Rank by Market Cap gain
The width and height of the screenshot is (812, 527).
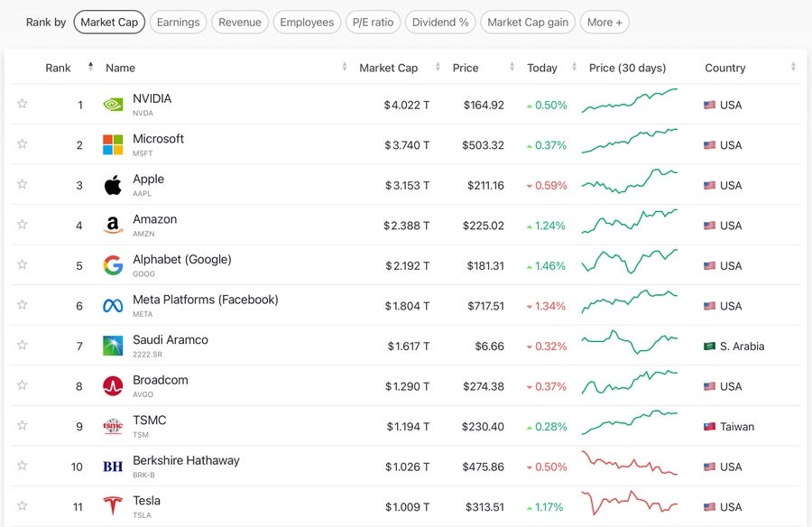pyautogui.click(x=528, y=23)
